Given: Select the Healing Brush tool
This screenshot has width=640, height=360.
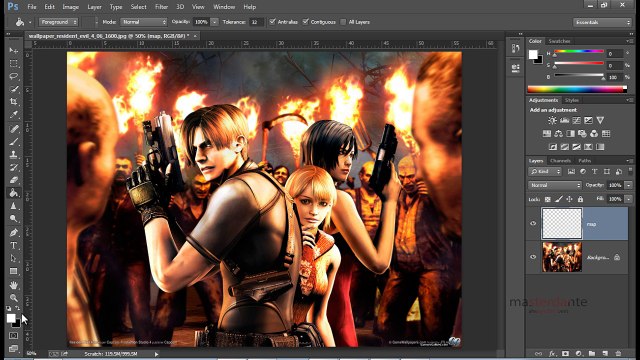Looking at the screenshot, I should point(13,129).
